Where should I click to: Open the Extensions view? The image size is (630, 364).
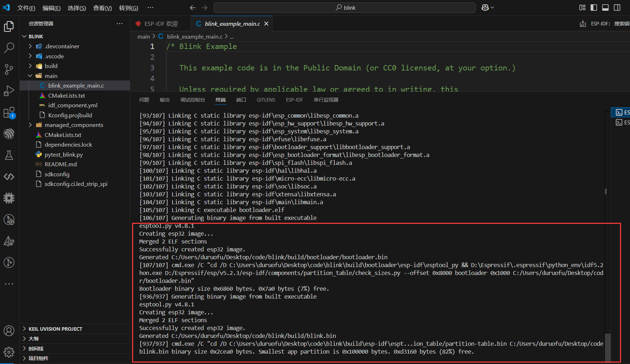[x=9, y=113]
